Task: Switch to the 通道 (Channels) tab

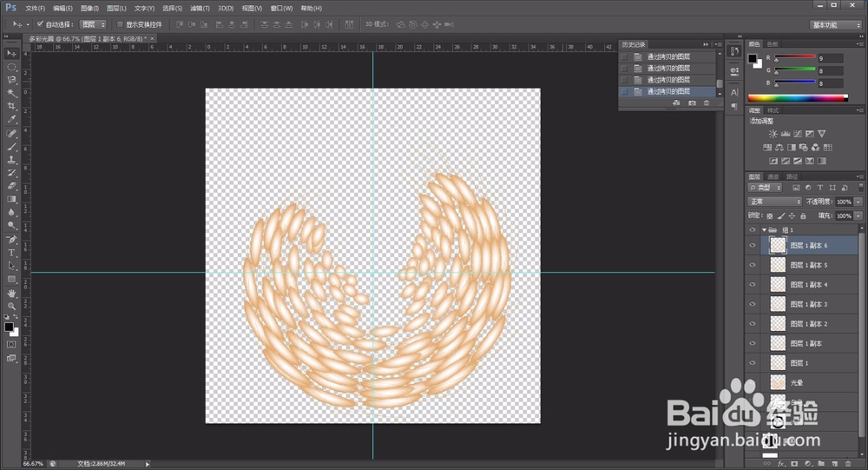Action: [x=773, y=177]
